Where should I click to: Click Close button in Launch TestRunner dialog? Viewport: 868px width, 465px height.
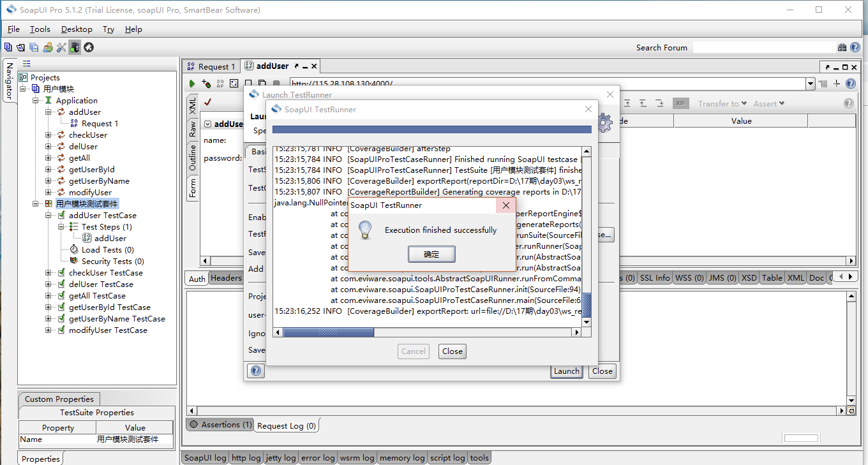pos(602,371)
